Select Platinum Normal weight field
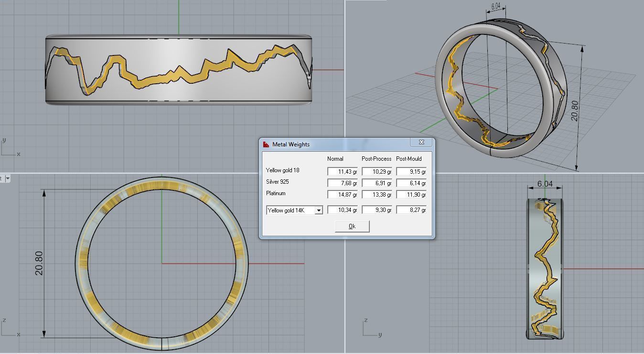 (x=342, y=194)
